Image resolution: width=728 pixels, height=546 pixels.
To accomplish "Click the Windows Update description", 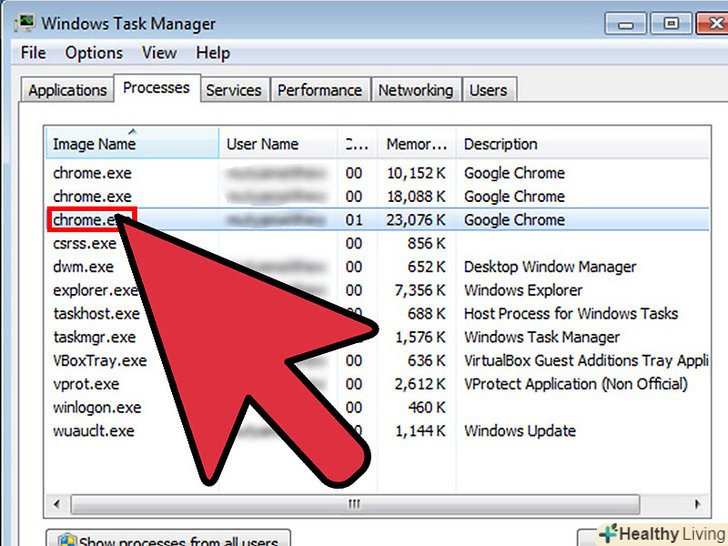I will click(x=520, y=431).
